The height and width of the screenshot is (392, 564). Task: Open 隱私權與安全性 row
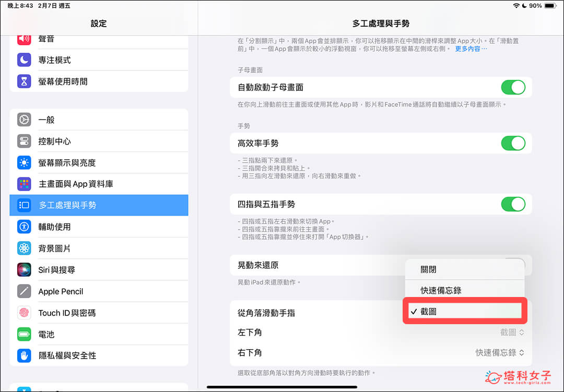[x=99, y=355]
